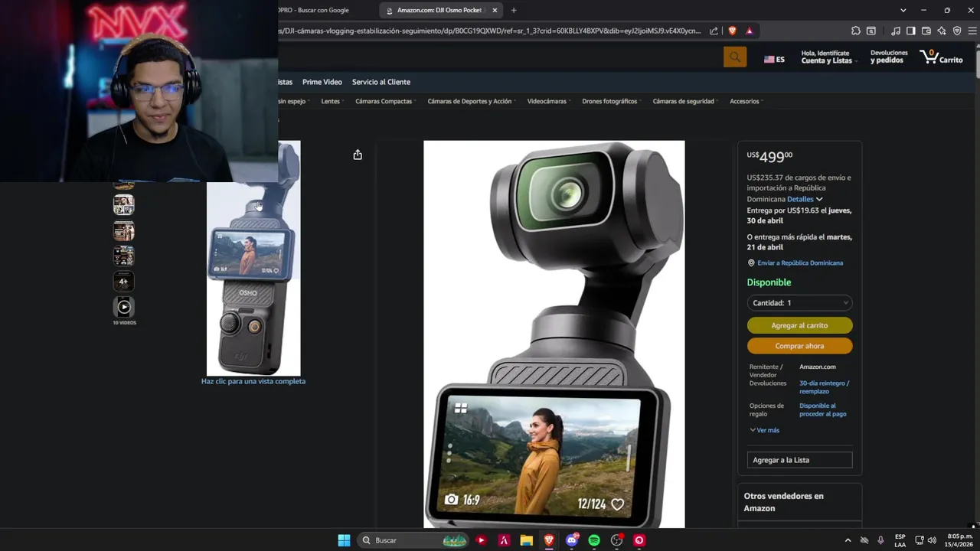
Task: Click the tab search icon beside the extensions icon
Action: (871, 31)
